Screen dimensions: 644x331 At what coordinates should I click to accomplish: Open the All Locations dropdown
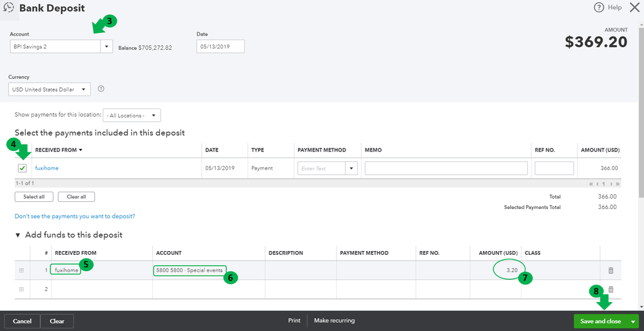[132, 115]
